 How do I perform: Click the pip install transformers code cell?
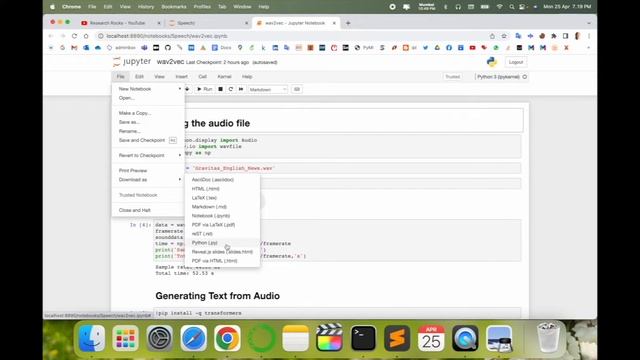click(x=338, y=313)
